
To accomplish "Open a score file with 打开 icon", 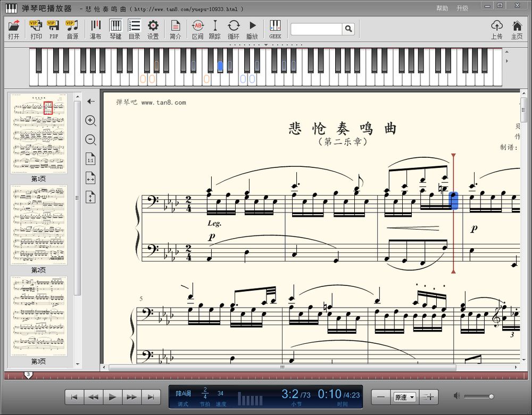I will [x=14, y=29].
